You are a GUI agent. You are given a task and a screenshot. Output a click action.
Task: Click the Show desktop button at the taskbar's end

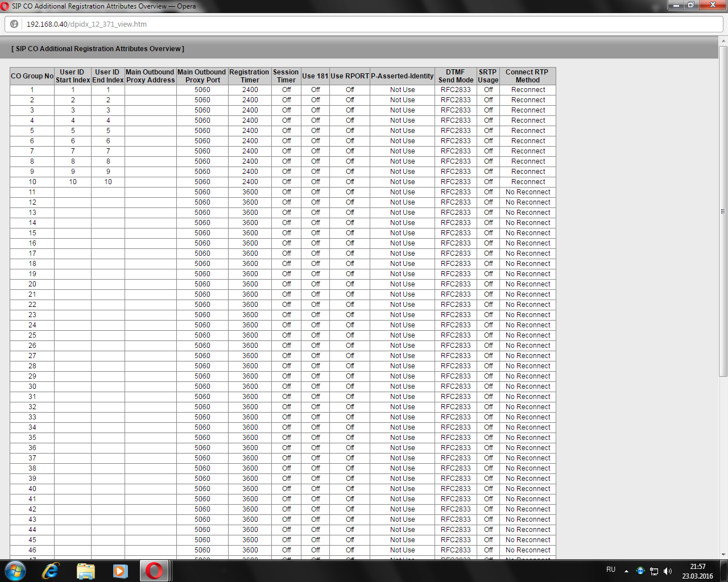(725, 571)
